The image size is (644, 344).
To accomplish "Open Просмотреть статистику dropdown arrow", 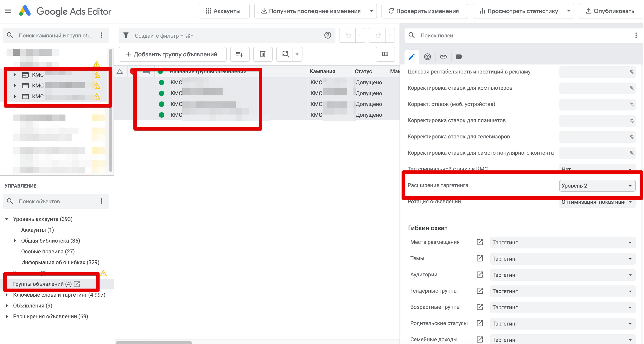I will coord(569,11).
